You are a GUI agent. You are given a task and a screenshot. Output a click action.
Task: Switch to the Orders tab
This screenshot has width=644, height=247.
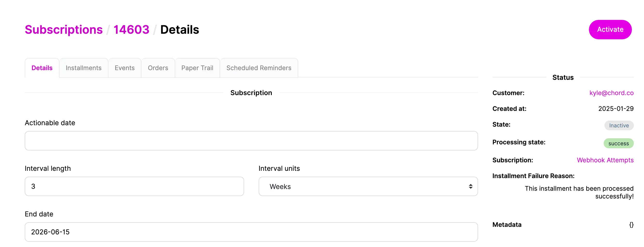click(158, 68)
